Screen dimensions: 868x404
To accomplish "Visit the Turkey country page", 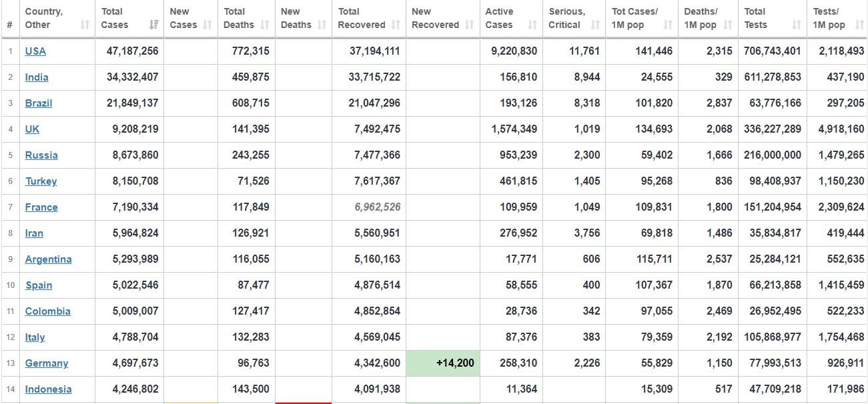I will (41, 181).
